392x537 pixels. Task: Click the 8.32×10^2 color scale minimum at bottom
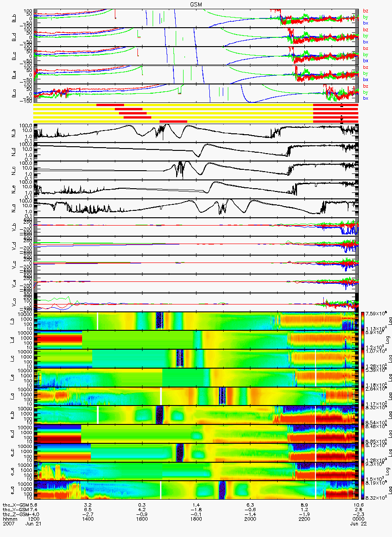tap(376, 498)
